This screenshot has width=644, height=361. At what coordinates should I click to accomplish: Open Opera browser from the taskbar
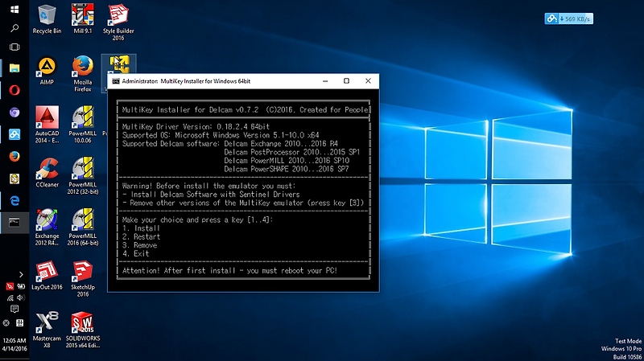(14, 90)
